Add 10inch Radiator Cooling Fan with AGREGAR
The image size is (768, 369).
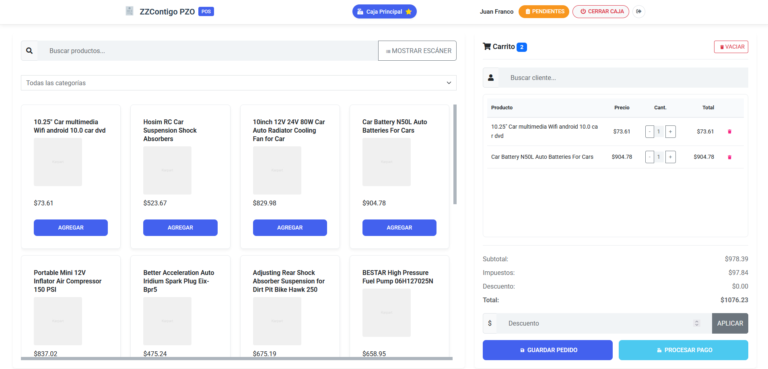290,228
